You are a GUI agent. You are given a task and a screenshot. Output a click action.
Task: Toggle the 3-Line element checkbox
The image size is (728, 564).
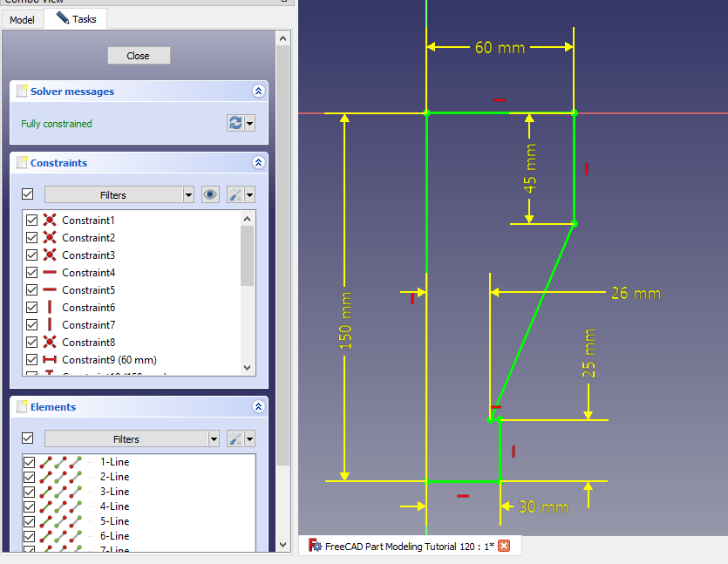(x=29, y=492)
